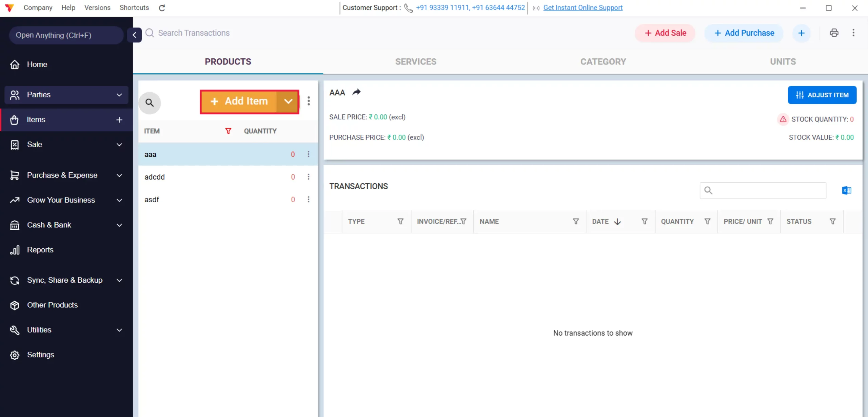The height and width of the screenshot is (417, 868).
Task: Click the red filter icon on ITEM column
Action: point(228,131)
